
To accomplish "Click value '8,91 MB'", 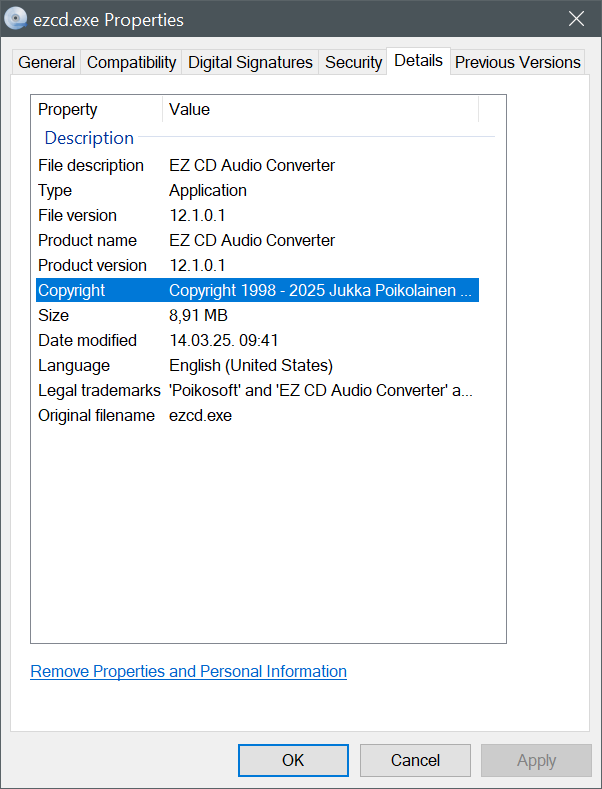I will 198,315.
